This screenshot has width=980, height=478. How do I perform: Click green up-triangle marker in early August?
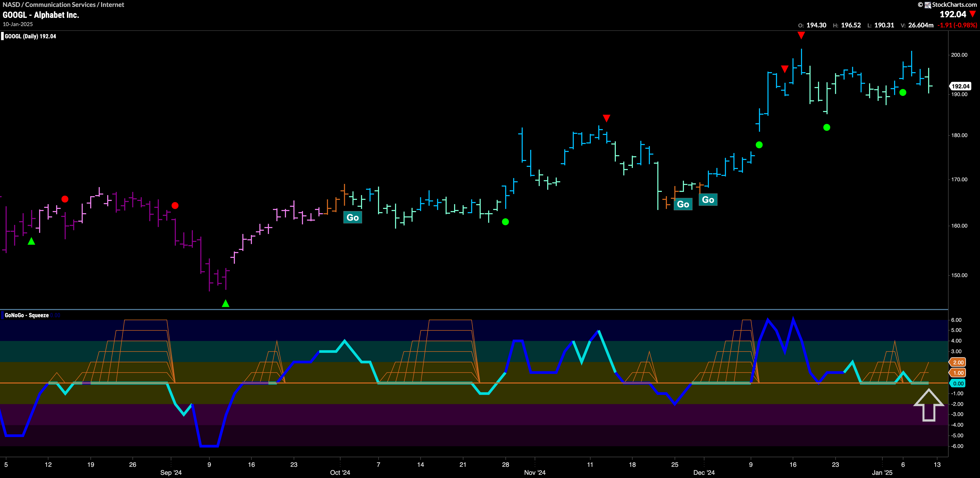tap(32, 241)
